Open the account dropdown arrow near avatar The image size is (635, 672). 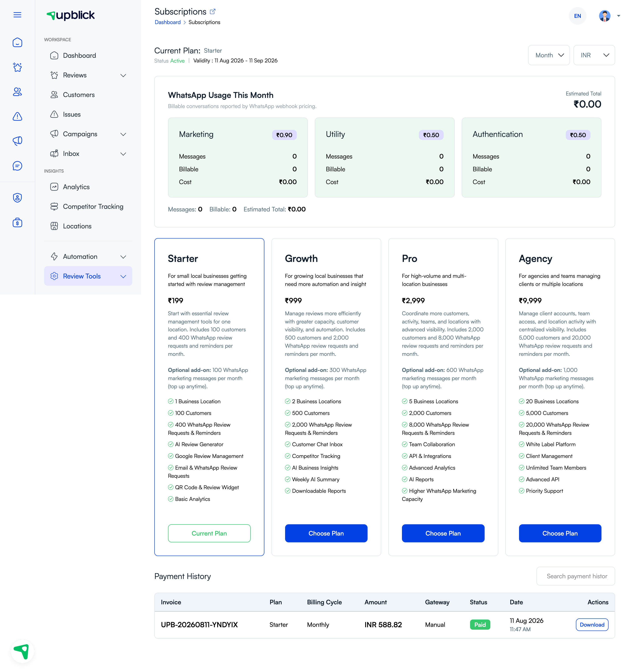click(x=618, y=16)
